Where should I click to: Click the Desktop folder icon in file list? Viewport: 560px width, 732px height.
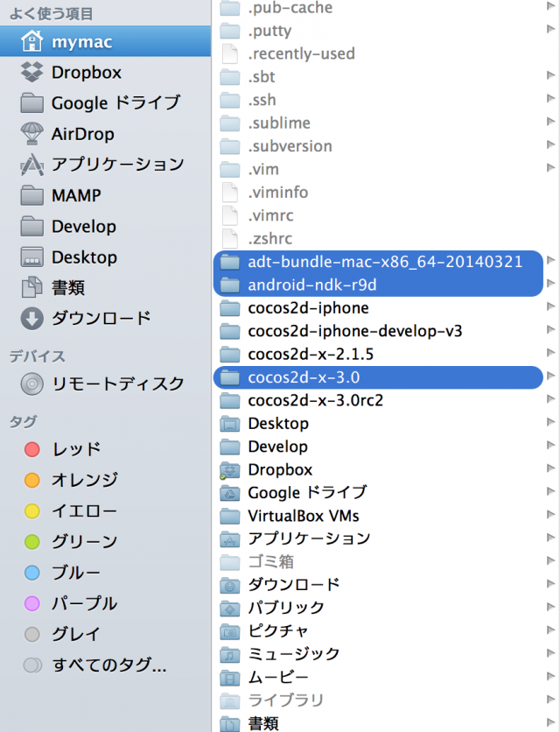coord(229,424)
